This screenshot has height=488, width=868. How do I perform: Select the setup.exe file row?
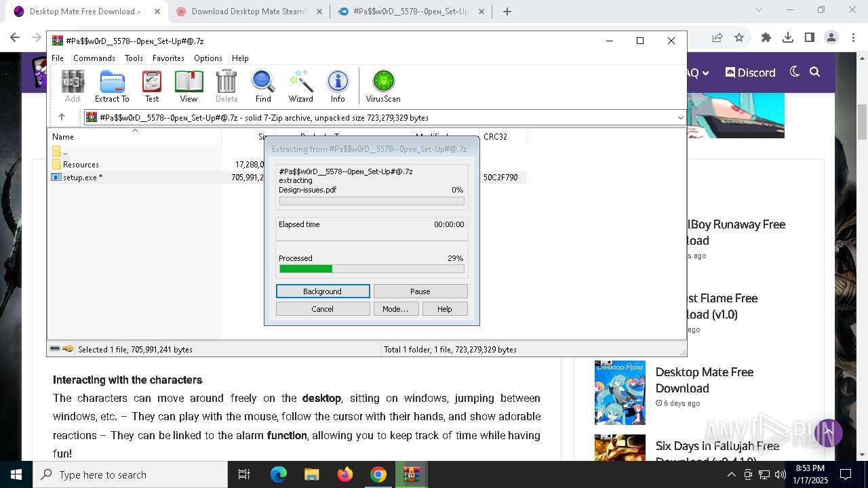286,178
